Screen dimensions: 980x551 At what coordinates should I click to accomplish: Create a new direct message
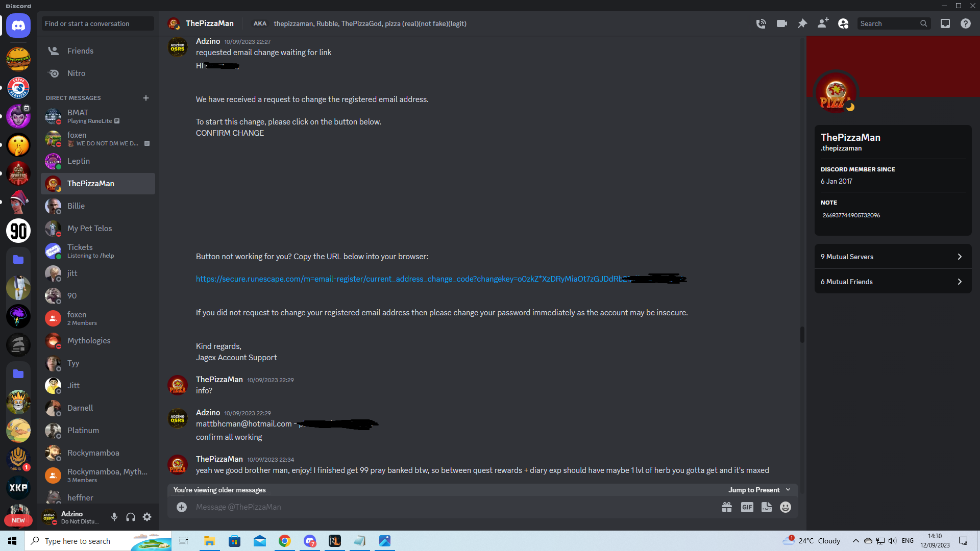(x=146, y=98)
